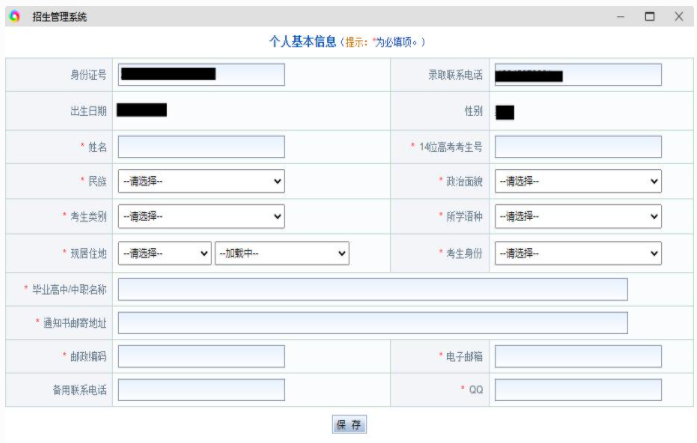Click the 招生管理系统 title text
697x443 pixels.
(x=60, y=17)
